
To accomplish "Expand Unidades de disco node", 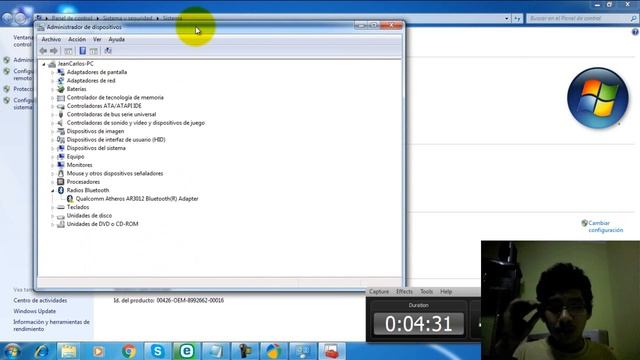I will pyautogui.click(x=53, y=216).
